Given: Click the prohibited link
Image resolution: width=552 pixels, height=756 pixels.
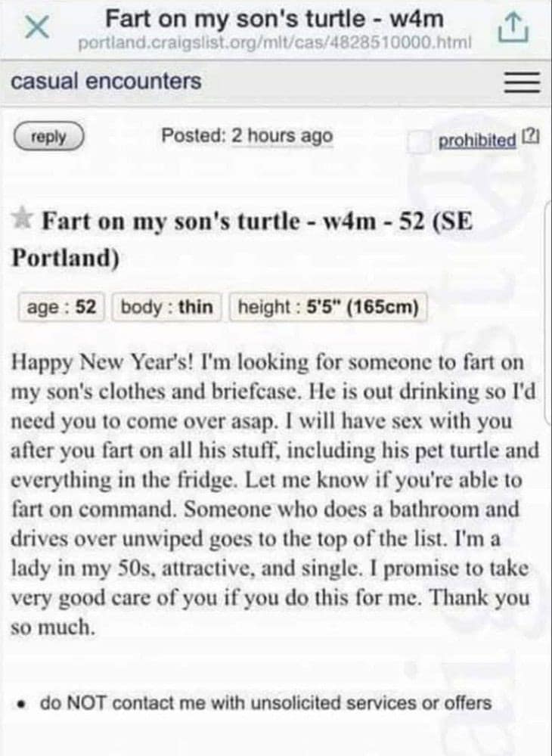Looking at the screenshot, I should 477,141.
